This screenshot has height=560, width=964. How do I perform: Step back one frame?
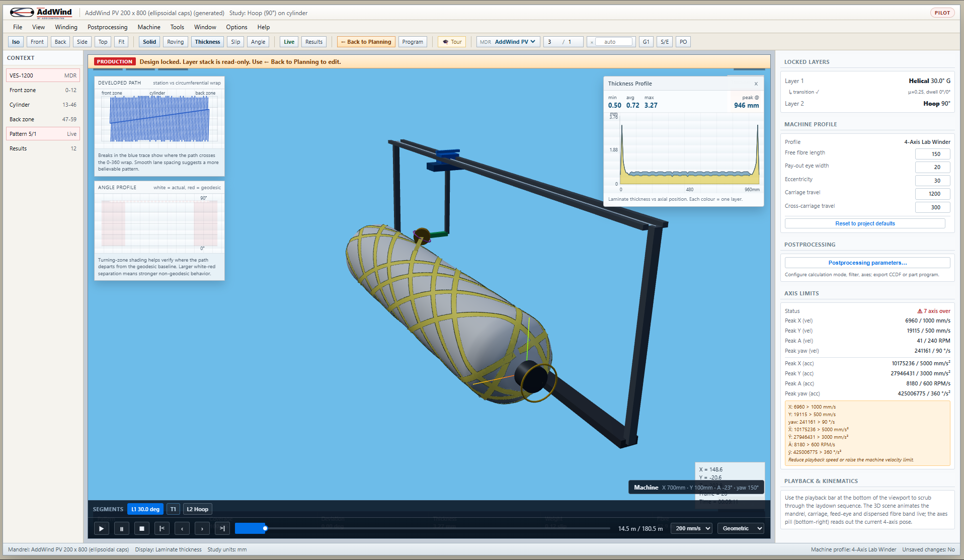(182, 528)
